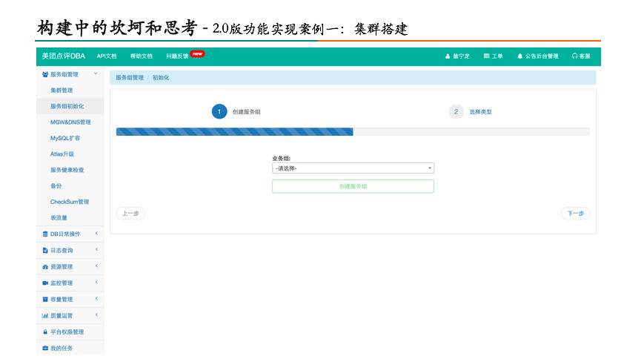The image size is (644, 359).
Task: Expand the 容量管理 section chevron
Action: 96,299
